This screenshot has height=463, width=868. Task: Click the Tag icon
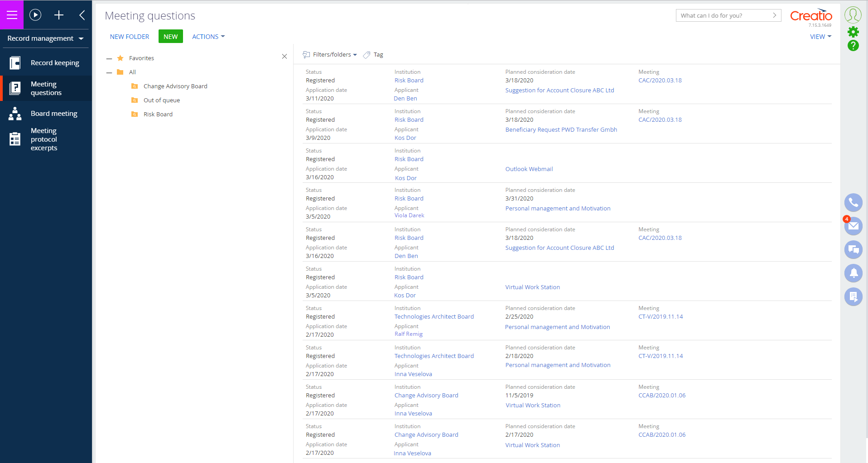366,55
